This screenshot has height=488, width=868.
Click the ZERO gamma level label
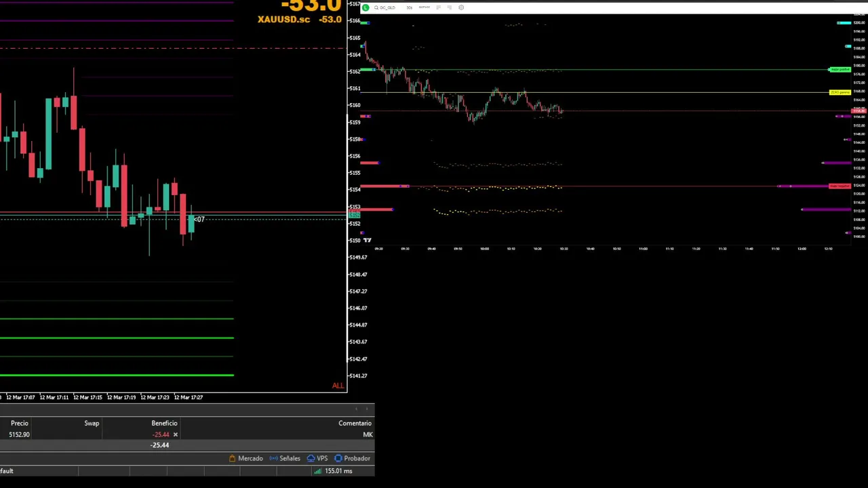pos(840,92)
